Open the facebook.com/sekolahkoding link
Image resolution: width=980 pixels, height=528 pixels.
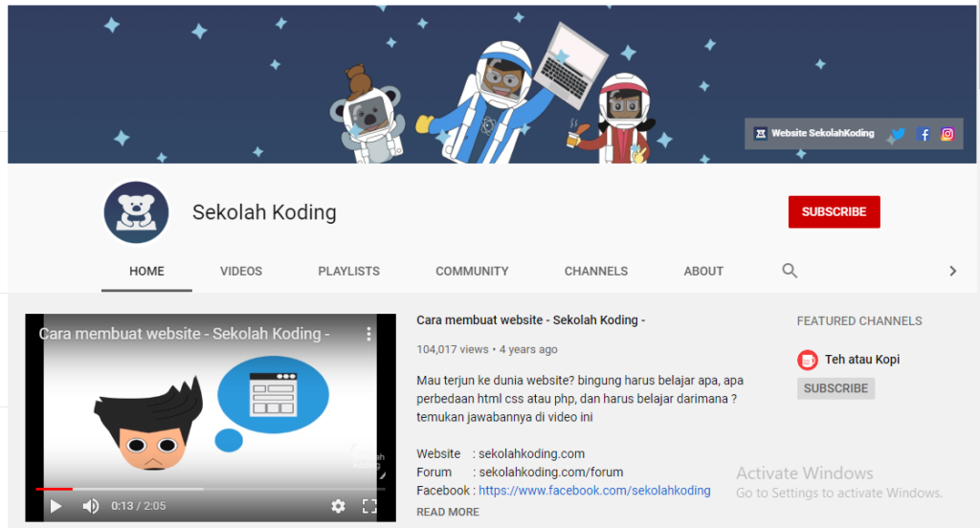coord(594,491)
